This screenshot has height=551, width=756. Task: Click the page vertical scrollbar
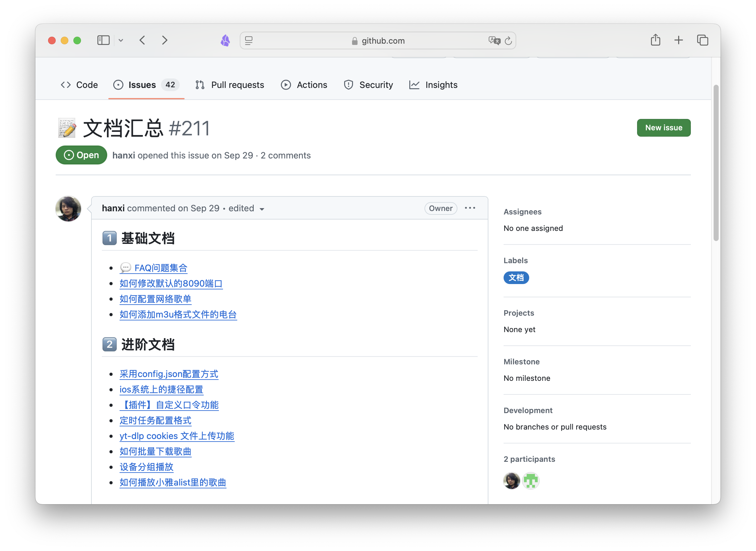click(716, 163)
